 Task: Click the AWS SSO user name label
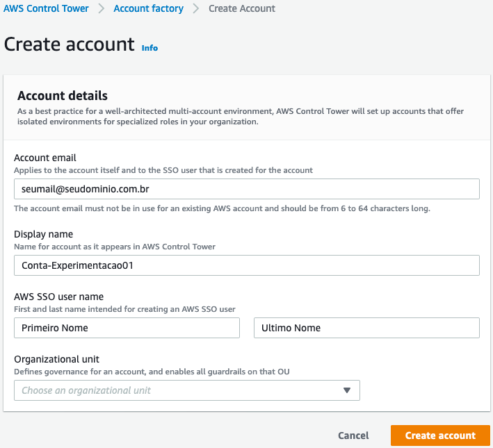tap(58, 297)
